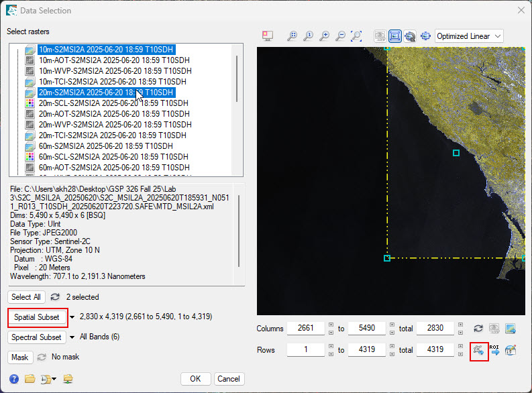Click the Mask button
Viewport: 532px width, 393px height.
[x=21, y=357]
